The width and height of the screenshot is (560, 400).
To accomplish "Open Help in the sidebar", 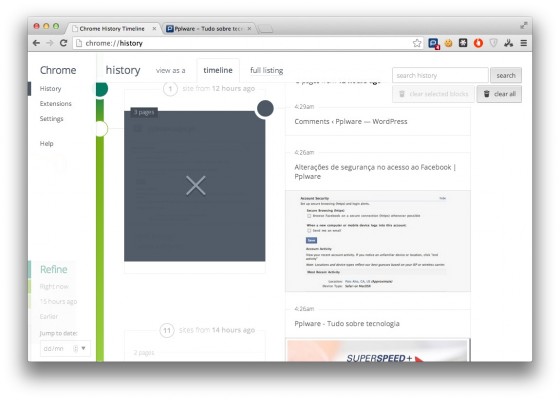I will (46, 144).
